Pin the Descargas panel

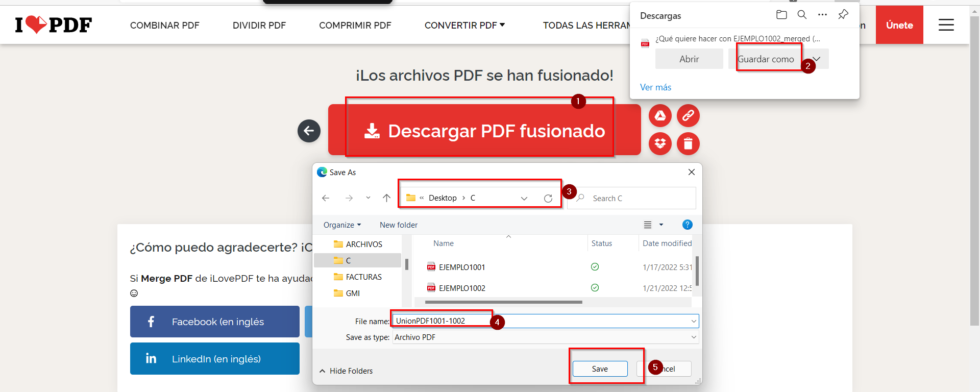click(843, 15)
